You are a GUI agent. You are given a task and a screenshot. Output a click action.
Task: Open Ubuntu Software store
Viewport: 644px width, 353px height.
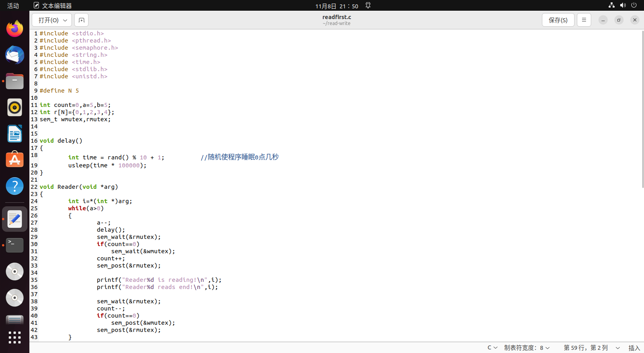tap(15, 160)
